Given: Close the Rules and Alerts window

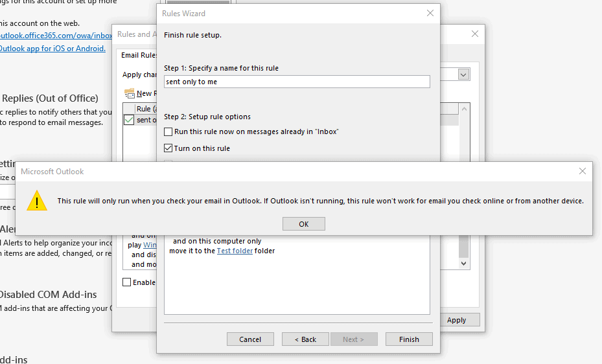Looking at the screenshot, I should click(x=475, y=34).
